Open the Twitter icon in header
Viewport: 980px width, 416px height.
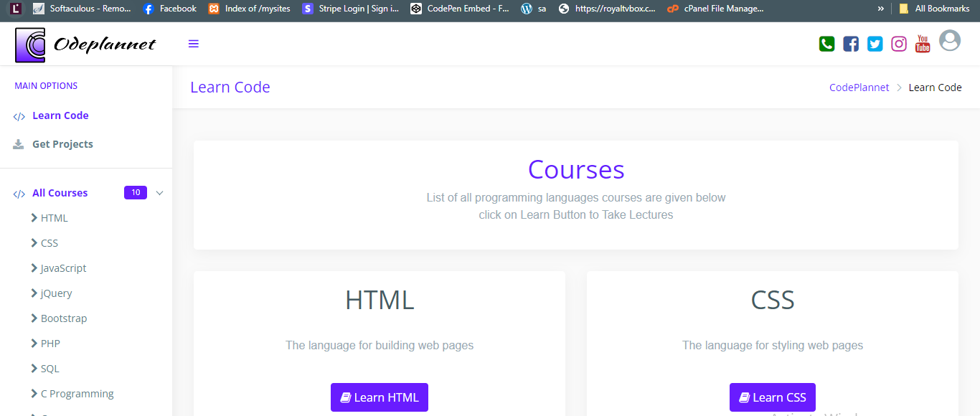(x=875, y=44)
